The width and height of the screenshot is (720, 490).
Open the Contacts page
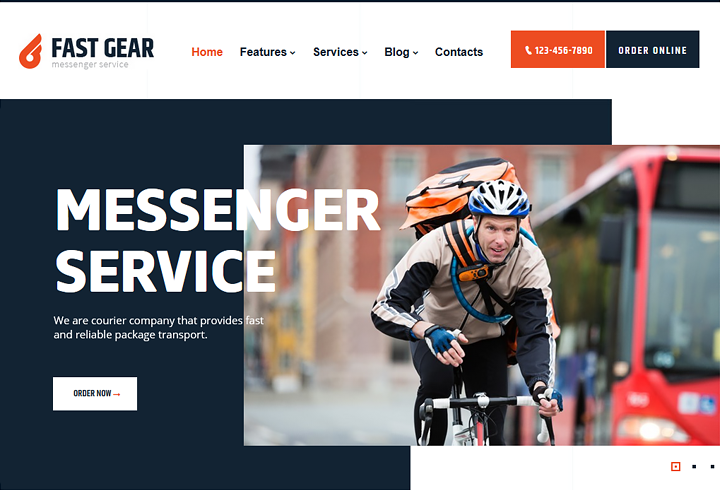click(459, 52)
